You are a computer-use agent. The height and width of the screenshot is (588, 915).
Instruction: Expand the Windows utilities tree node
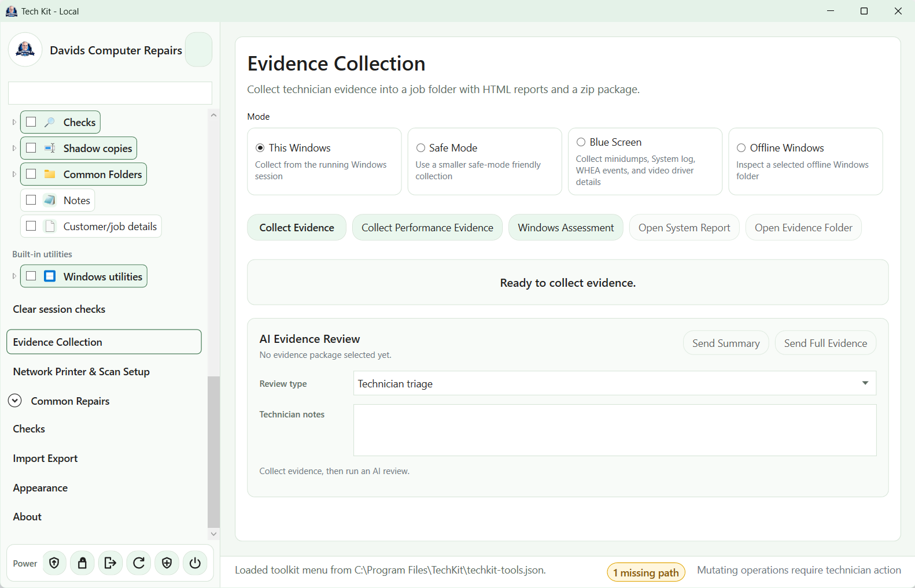coord(14,276)
